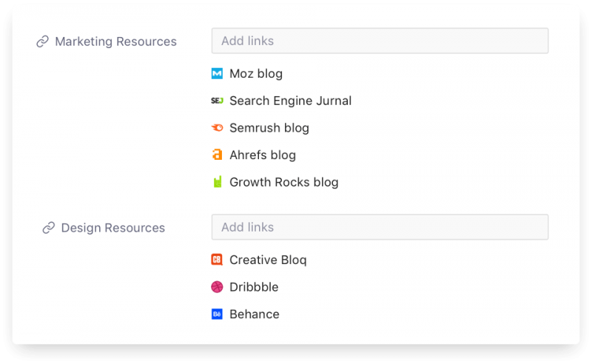Screen dimensions: 592x364
Task: Open the Behance link
Action: point(255,314)
